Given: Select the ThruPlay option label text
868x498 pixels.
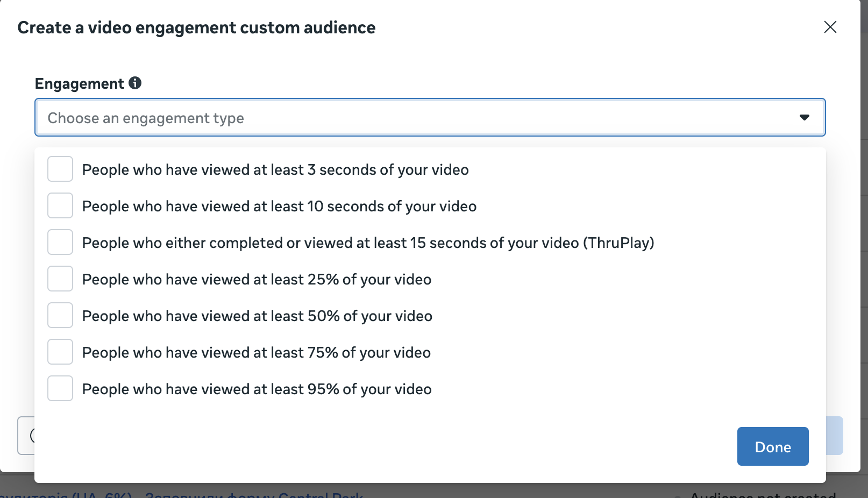Looking at the screenshot, I should point(368,243).
